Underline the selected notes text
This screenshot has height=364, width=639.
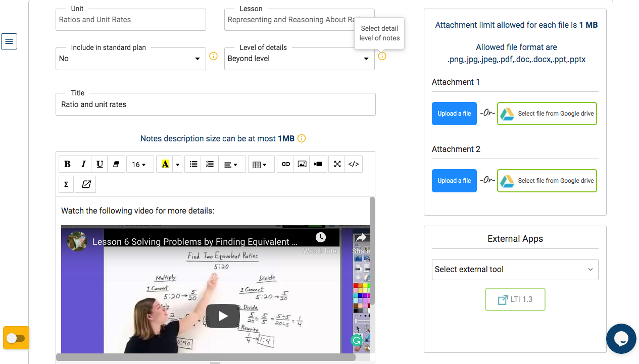pyautogui.click(x=100, y=164)
